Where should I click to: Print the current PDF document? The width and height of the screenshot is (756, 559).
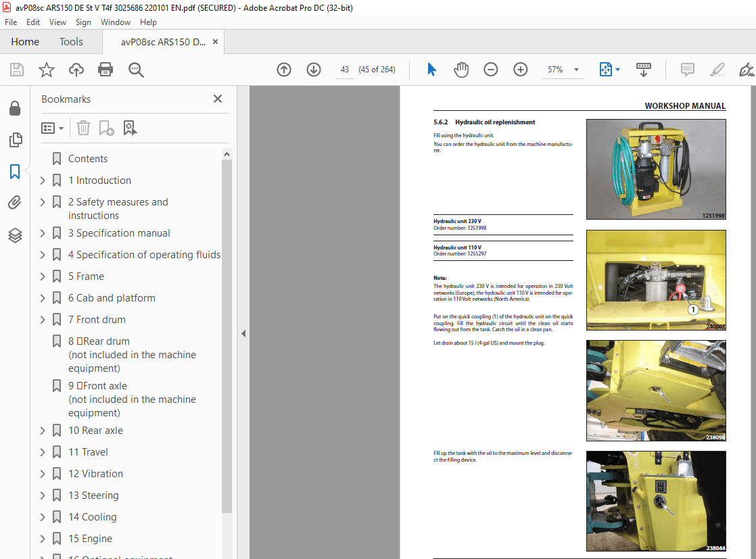click(105, 70)
